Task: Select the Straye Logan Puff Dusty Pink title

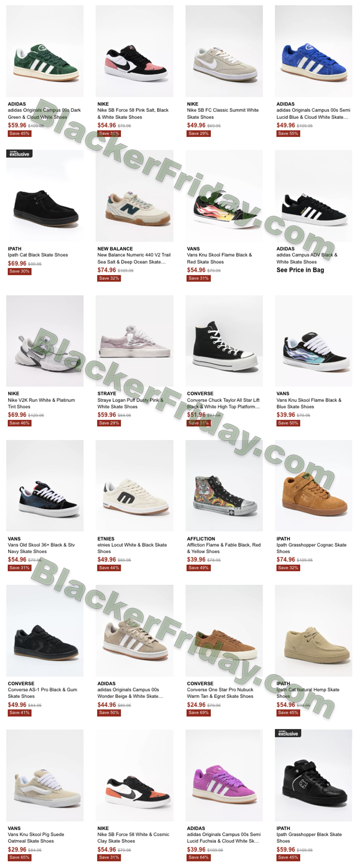Action: coord(130,403)
